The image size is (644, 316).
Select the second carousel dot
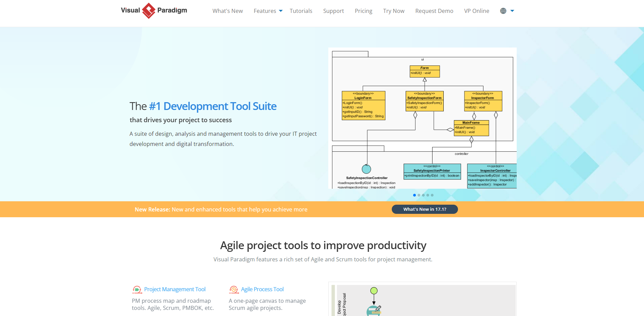(x=419, y=195)
